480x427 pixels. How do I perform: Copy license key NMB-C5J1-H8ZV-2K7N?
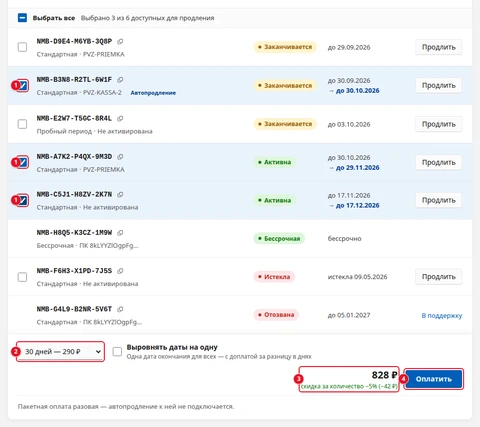click(x=120, y=194)
